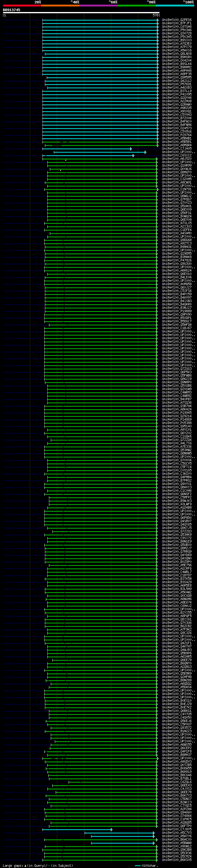This screenshot has height=868, width=197.
Task: Select the label UniRef100_C1BJ67
Action: click(177, 328)
